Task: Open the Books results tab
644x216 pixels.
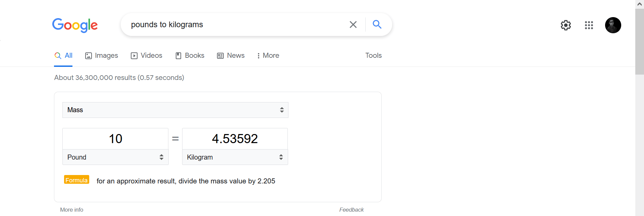Action: [190, 55]
